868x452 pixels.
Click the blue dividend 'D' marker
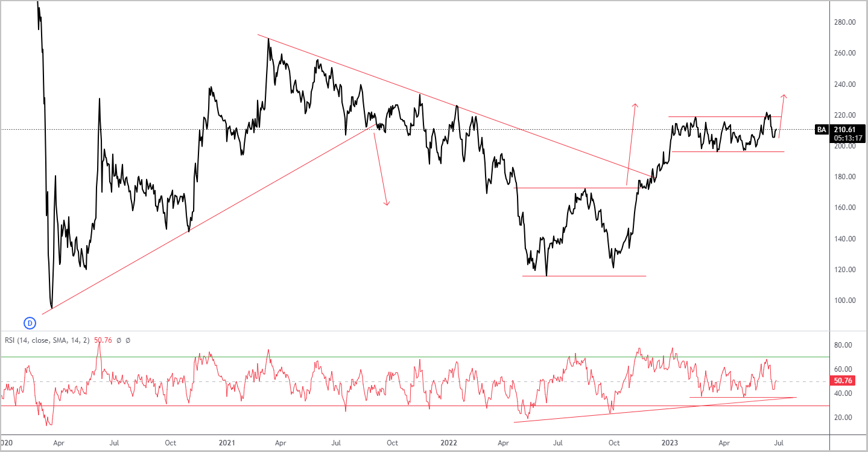tap(29, 323)
